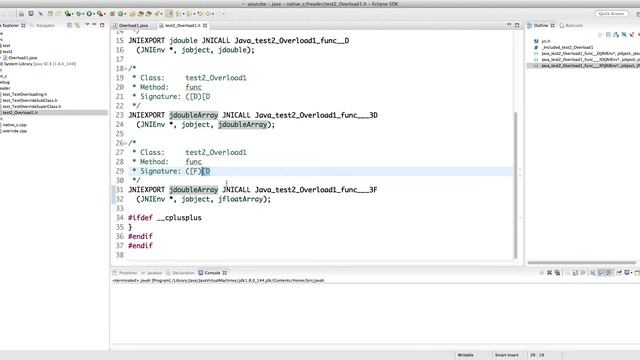This screenshot has height=360, width=640.
Task: Collapse the comment fold at line 18
Action: pyautogui.click(x=126, y=69)
